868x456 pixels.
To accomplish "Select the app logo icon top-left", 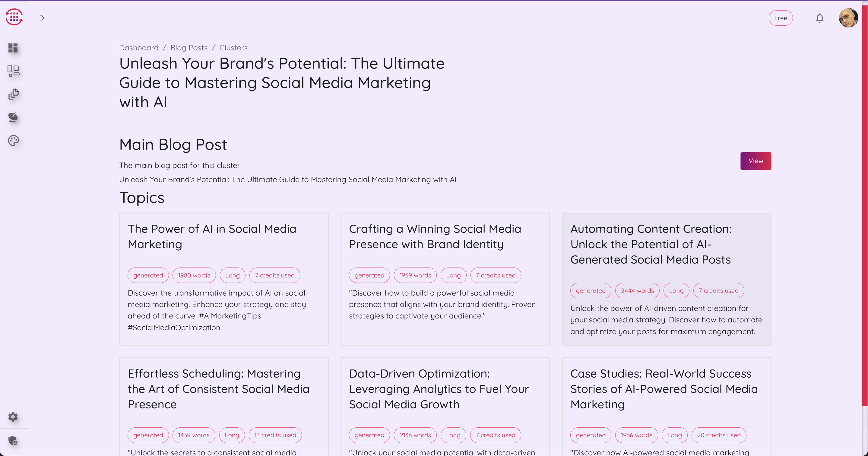I will click(x=14, y=17).
